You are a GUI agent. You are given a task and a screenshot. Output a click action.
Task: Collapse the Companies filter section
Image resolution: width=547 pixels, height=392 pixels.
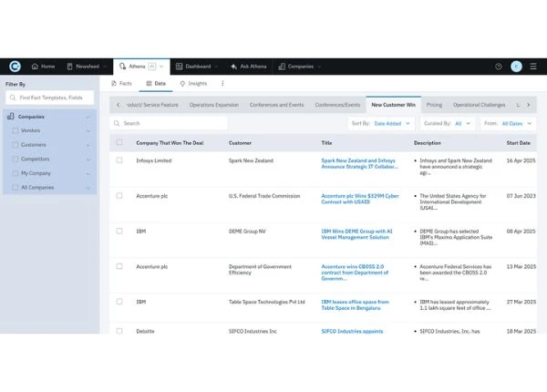coord(88,117)
